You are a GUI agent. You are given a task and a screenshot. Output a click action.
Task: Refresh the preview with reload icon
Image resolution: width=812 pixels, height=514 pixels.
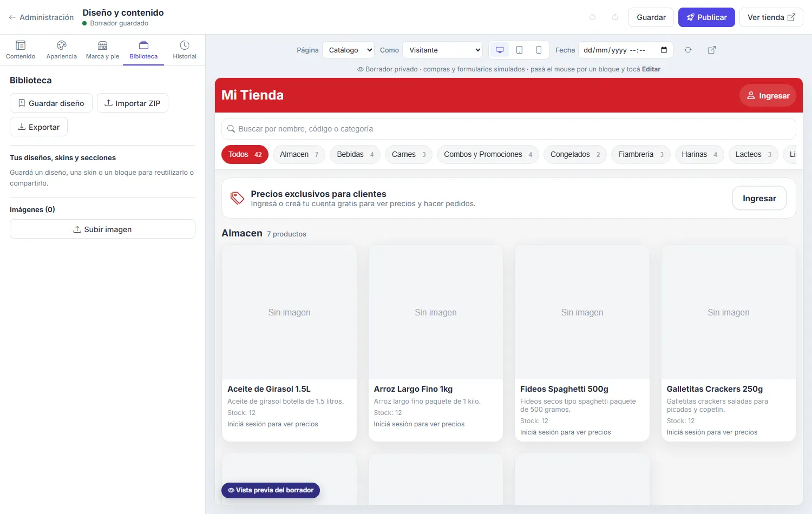[687, 50]
